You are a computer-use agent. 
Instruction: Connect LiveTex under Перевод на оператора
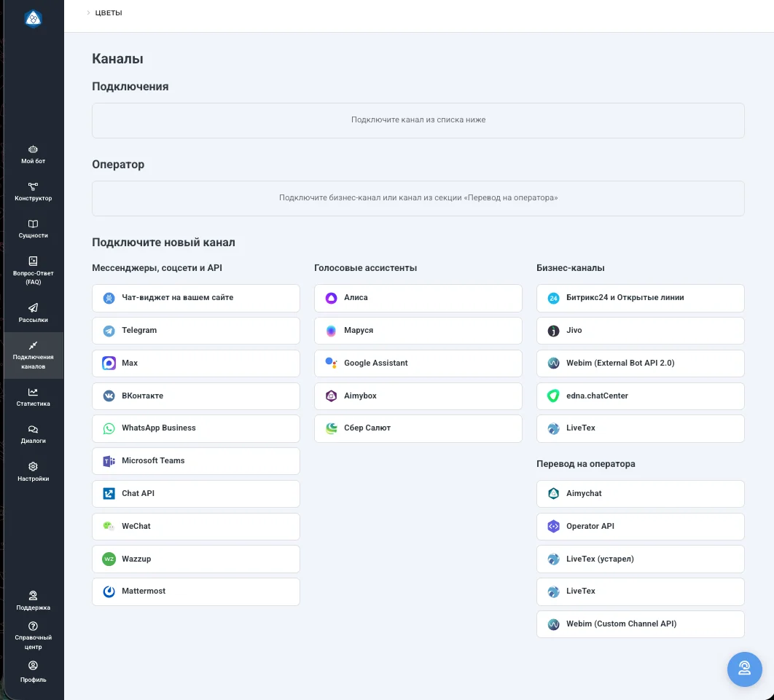640,591
